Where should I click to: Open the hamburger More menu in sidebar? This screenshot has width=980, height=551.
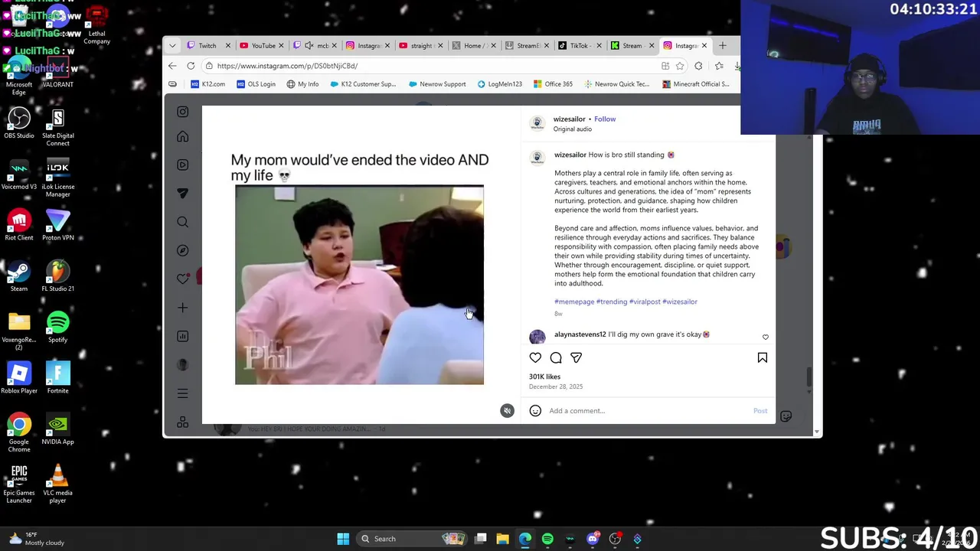tap(182, 393)
